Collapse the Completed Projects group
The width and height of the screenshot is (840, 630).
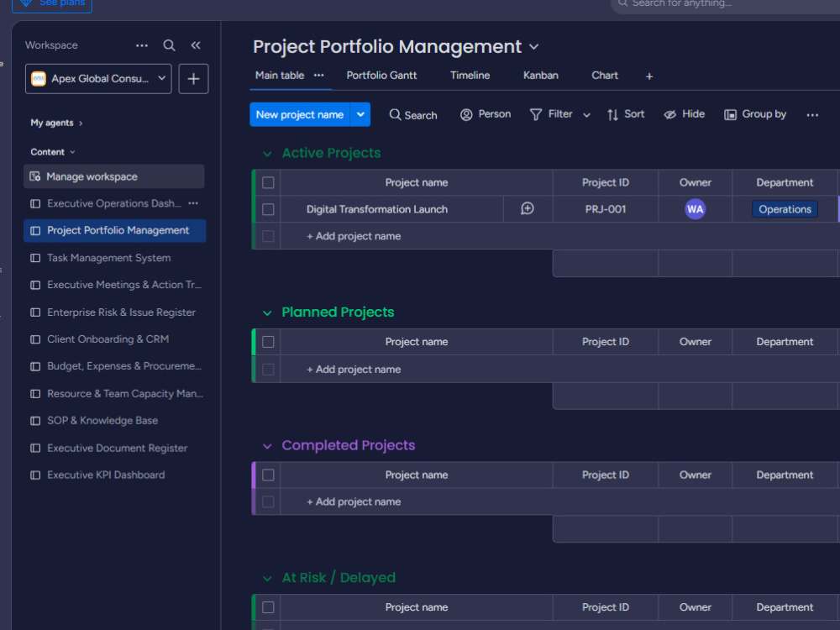pos(267,447)
